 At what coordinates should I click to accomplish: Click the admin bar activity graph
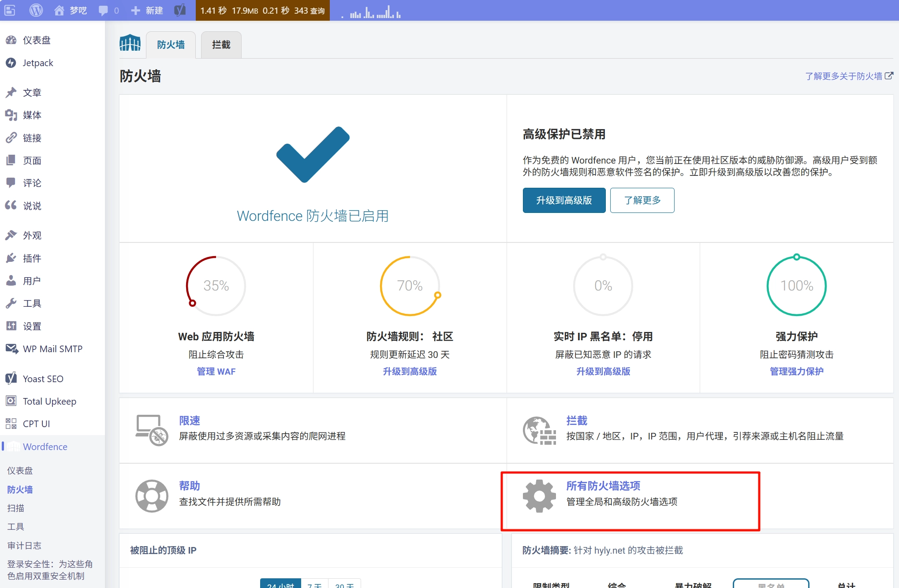click(x=371, y=11)
